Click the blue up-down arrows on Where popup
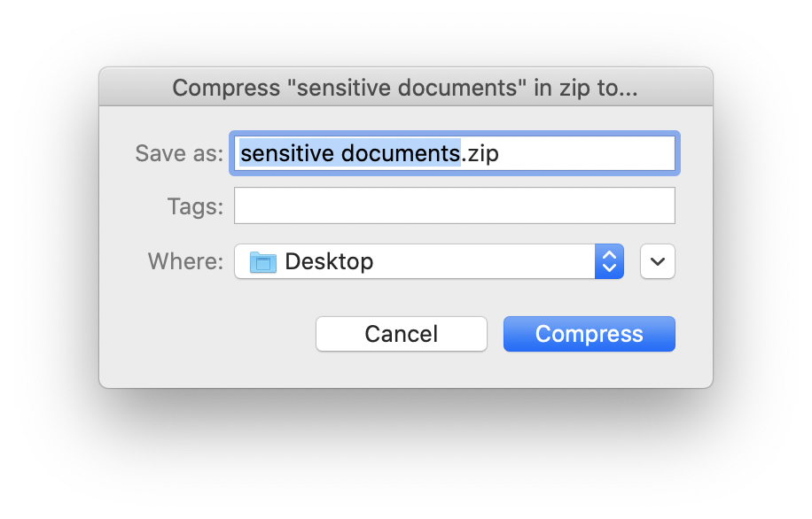Viewport: 812px width, 519px height. (609, 261)
